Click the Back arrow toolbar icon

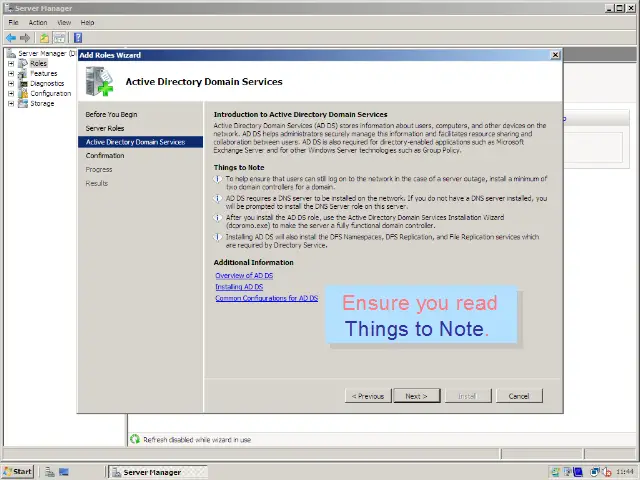(11, 38)
